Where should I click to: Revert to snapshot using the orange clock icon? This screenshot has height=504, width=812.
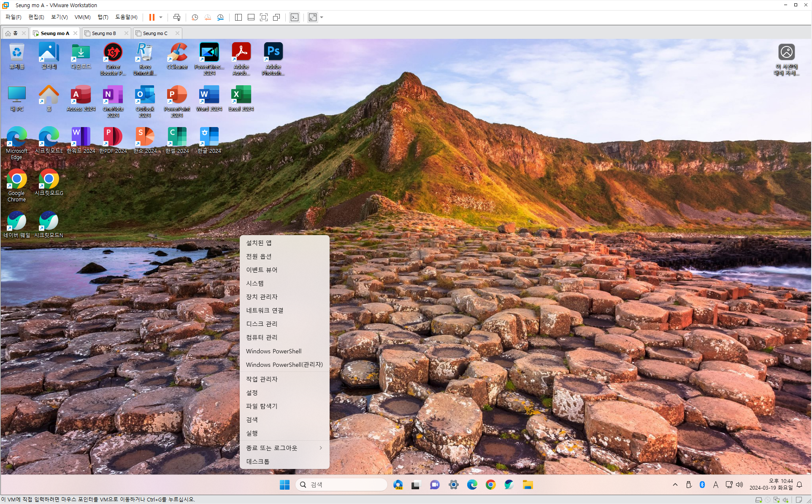pos(208,17)
